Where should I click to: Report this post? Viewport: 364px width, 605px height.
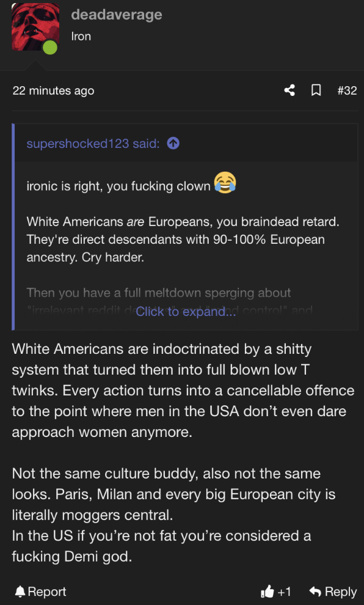40,591
